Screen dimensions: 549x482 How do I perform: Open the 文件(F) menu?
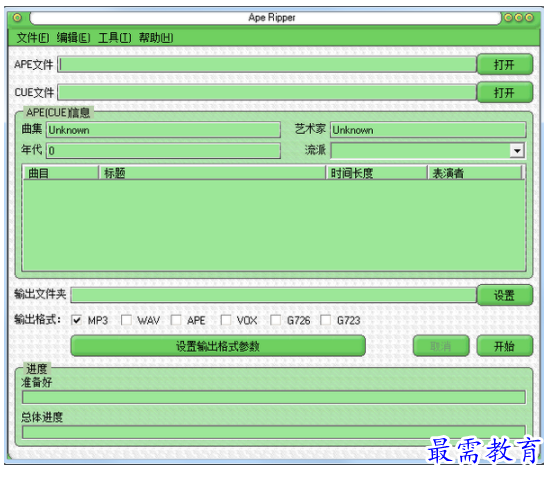33,37
